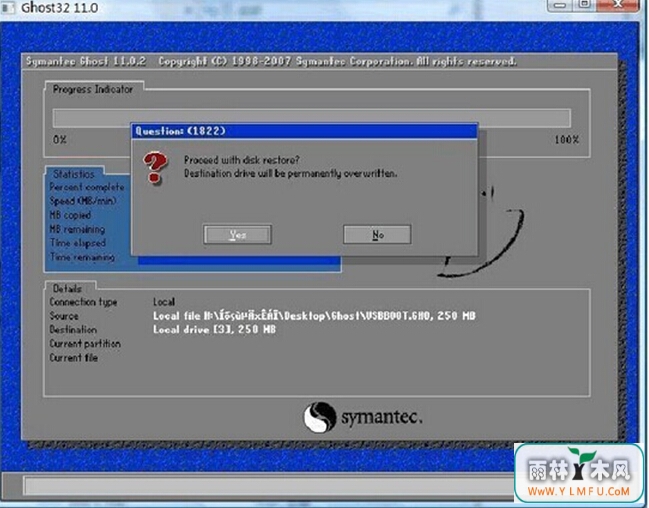This screenshot has height=508, width=649.
Task: Click the red question mark icon
Action: coord(155,167)
